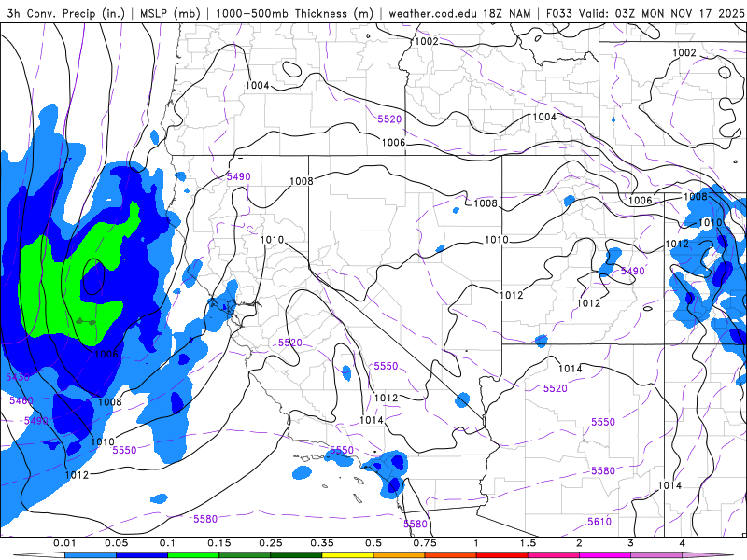Image resolution: width=747 pixels, height=560 pixels.
Task: Click the 0.75 legend tick label
Action: point(425,543)
